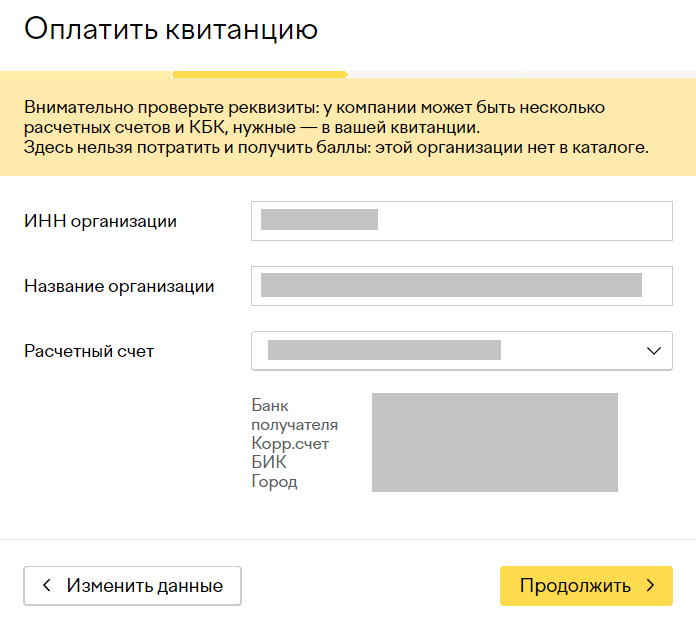Click the Банк получателя label

[x=295, y=415]
